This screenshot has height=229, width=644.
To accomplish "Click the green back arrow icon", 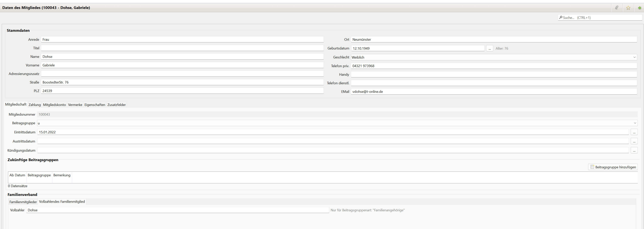I will 639,8.
